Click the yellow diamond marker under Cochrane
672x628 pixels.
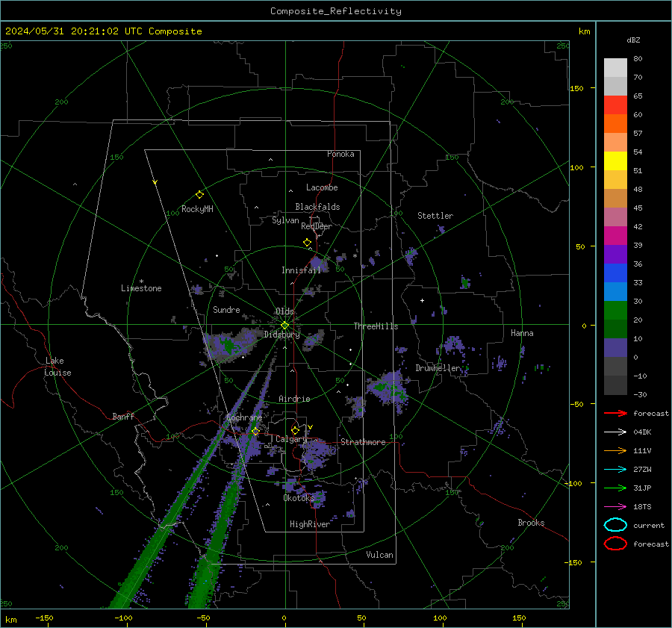[256, 432]
